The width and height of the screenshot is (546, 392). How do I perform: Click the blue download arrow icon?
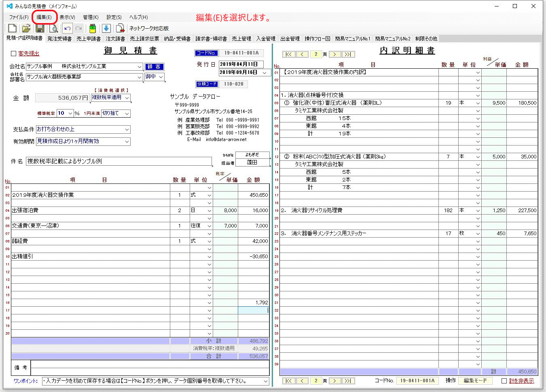pyautogui.click(x=106, y=28)
